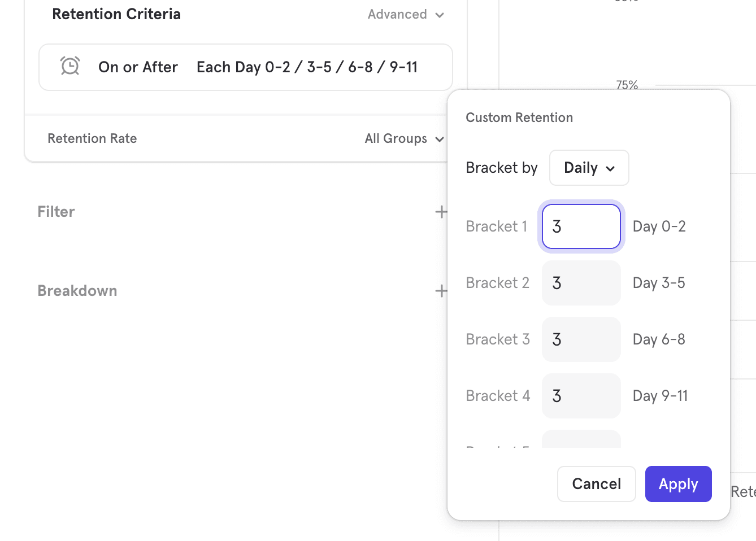Click the Day 9-11 range label
This screenshot has width=756, height=541.
point(660,396)
